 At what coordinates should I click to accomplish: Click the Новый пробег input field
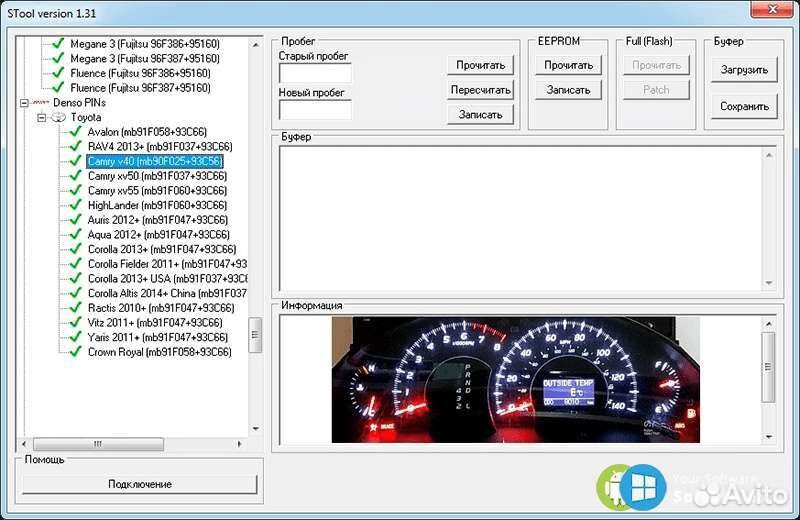click(x=315, y=110)
